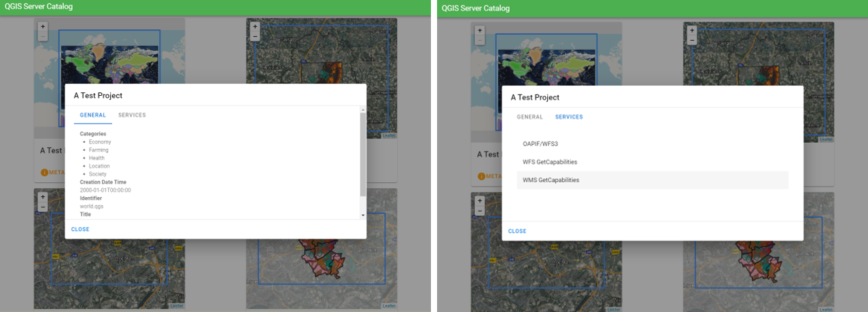Switch to Services tab in left dialog
The height and width of the screenshot is (312, 868).
coord(132,116)
